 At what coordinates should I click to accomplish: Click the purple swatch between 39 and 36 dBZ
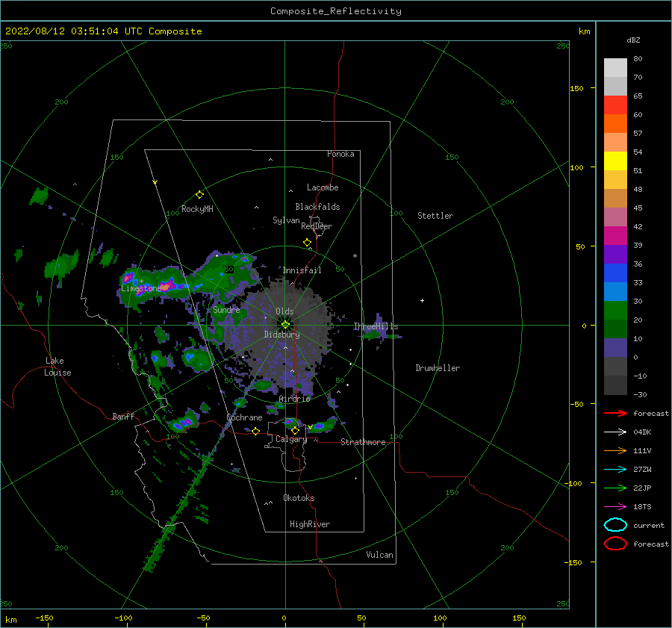pyautogui.click(x=615, y=255)
